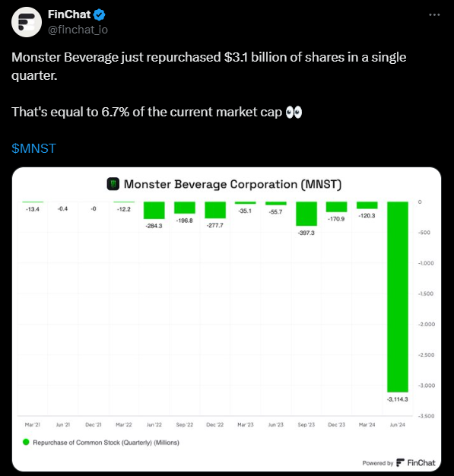Image resolution: width=454 pixels, height=476 pixels.
Task: Click the -3,114.3 data label
Action: pyautogui.click(x=398, y=399)
